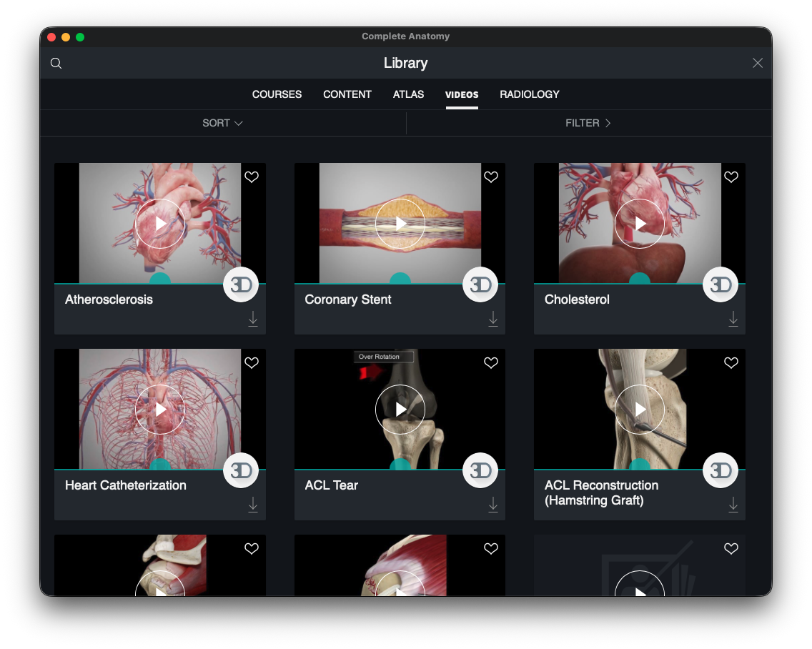Click ACL Reconstruction (Hamstring Graft) title text

(x=601, y=492)
